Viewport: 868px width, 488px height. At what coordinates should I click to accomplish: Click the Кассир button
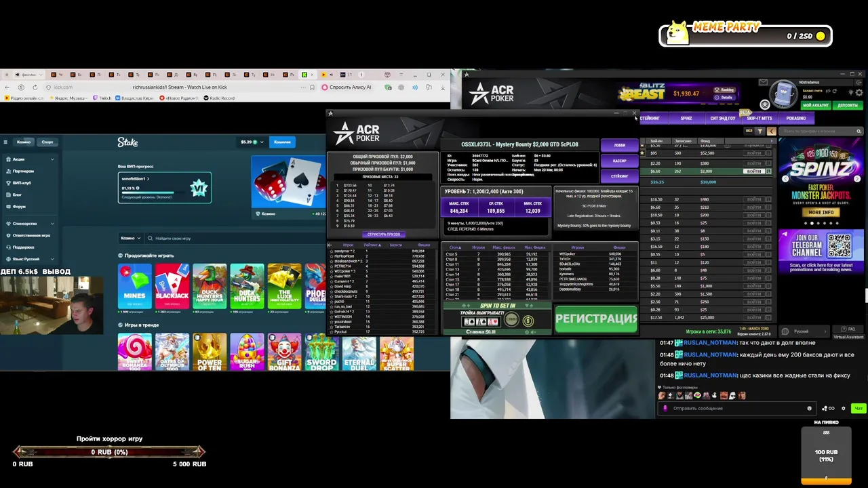coord(620,161)
